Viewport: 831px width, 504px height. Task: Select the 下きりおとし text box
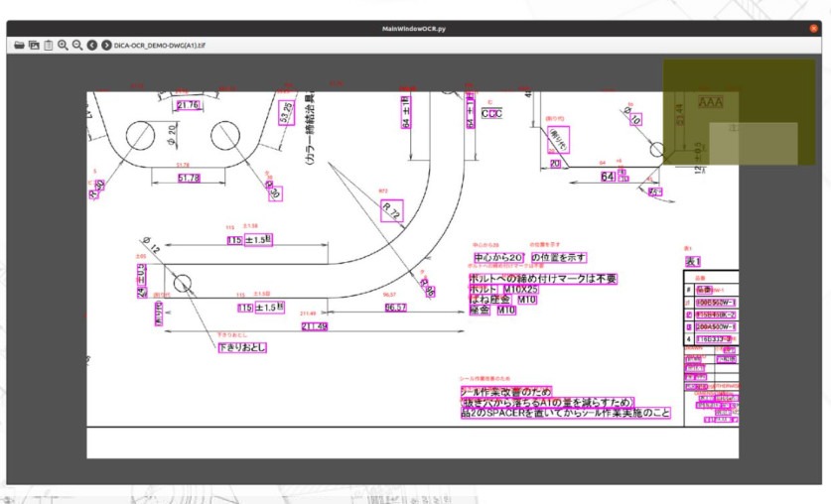242,348
